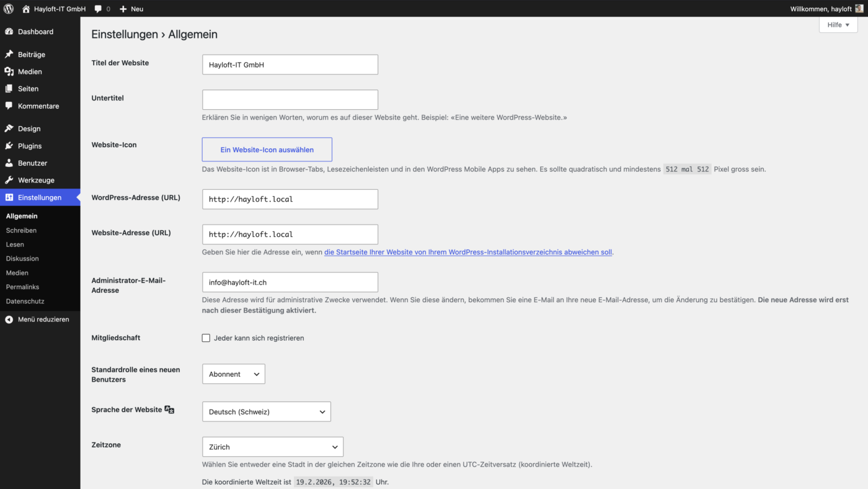The width and height of the screenshot is (868, 489).
Task: Open Beiträge via the pin icon
Action: 9,55
